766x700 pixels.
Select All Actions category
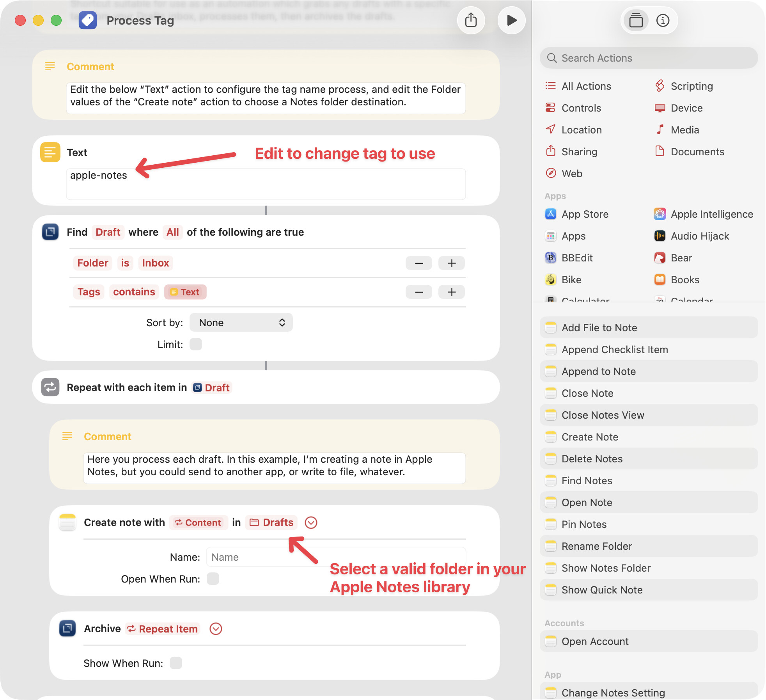(x=586, y=86)
